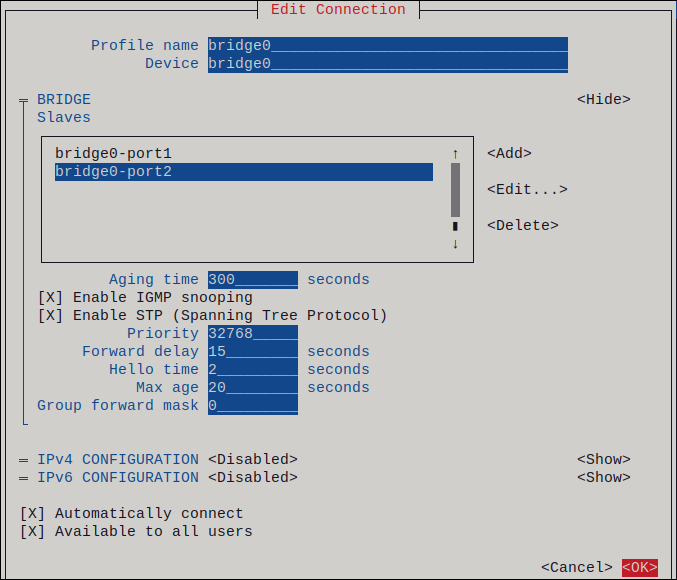677x580 pixels.
Task: Open the IPv4 CONFIGURATION mode dropdown
Action: pyautogui.click(x=252, y=460)
